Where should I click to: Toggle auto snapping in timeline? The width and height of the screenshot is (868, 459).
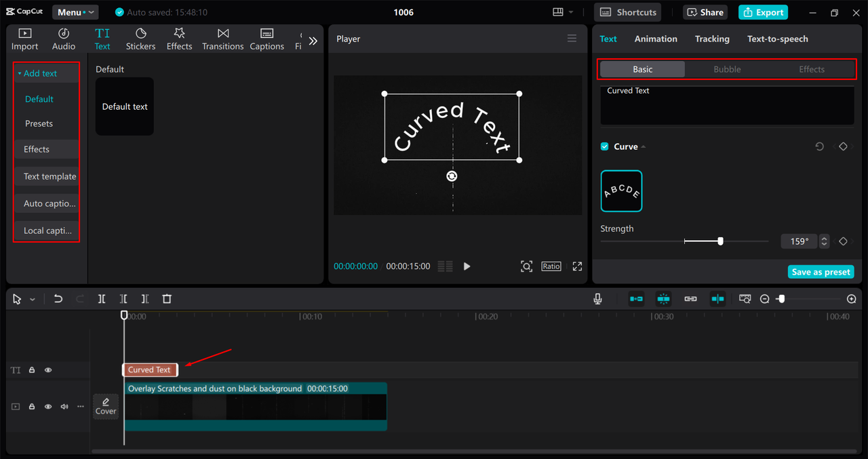[x=663, y=299]
